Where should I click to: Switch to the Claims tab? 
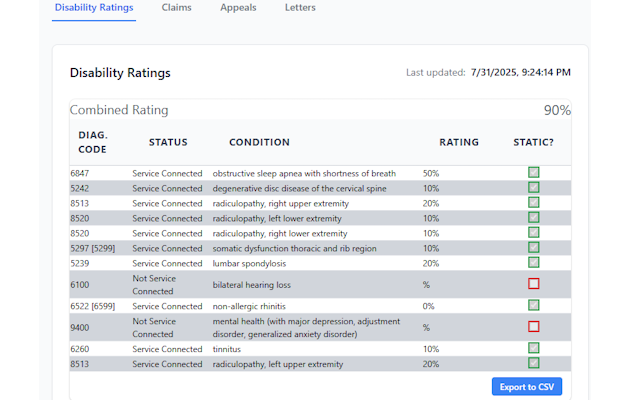(176, 8)
